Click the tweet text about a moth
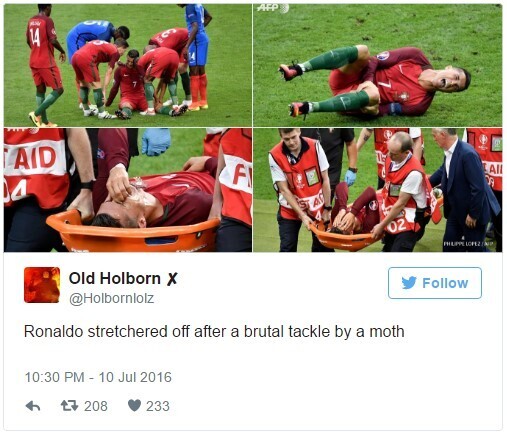 [x=214, y=332]
